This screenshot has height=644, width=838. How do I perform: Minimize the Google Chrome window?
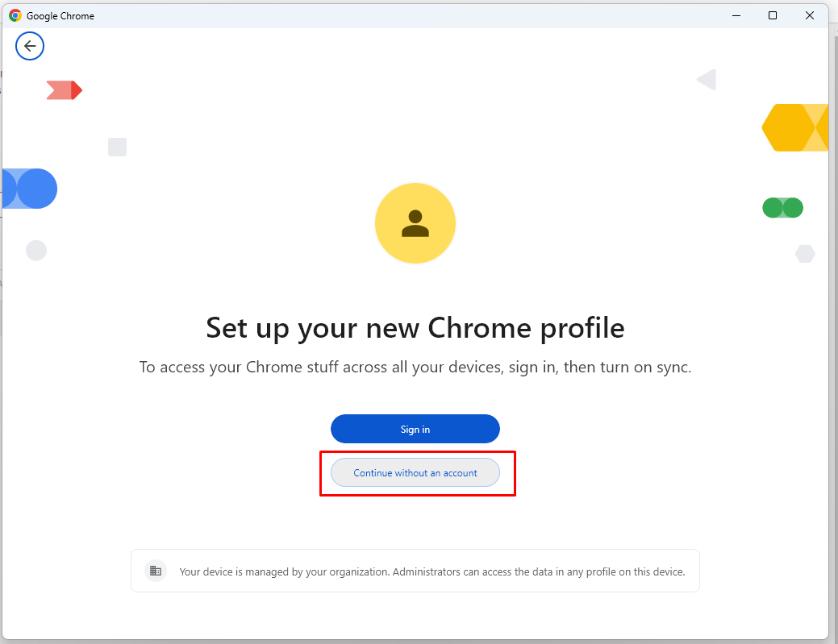click(x=736, y=15)
